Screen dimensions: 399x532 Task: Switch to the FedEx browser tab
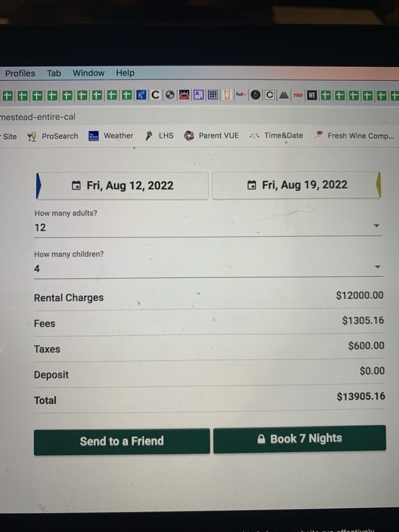coord(241,95)
